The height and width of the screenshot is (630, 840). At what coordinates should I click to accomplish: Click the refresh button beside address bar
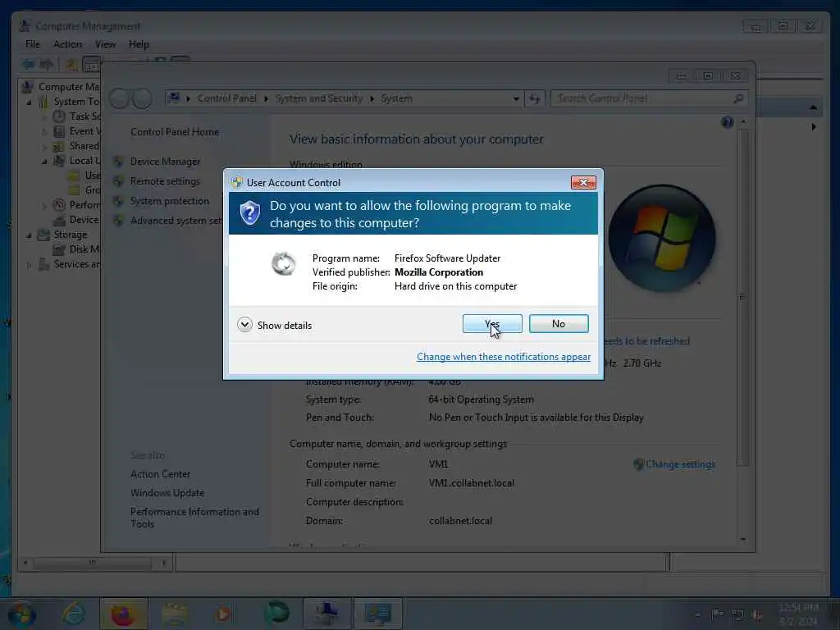coord(534,98)
